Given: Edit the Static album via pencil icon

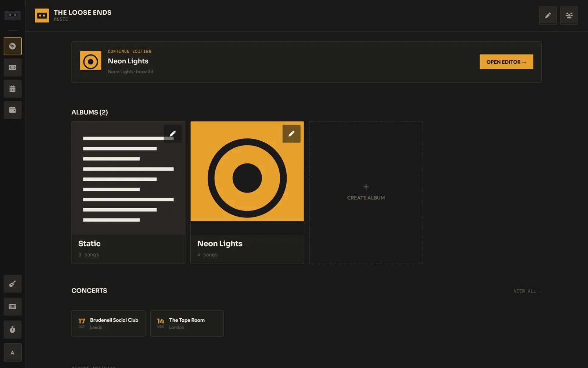Looking at the screenshot, I should [173, 134].
